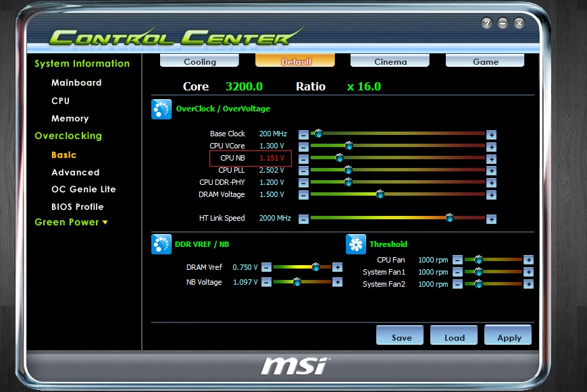Decrease CPU NB voltage with minus button
Viewport: 587px width, 392px height.
click(303, 159)
